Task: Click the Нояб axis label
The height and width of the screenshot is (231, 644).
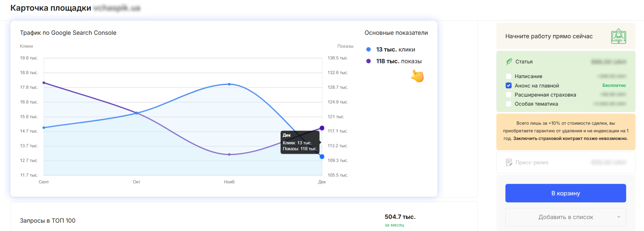Action: (229, 182)
